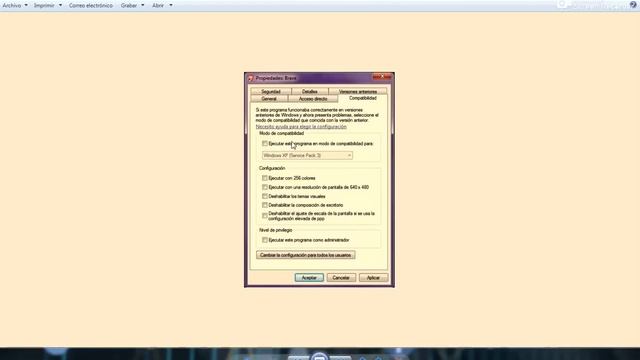The height and width of the screenshot is (360, 640).
Task: Click the Aceptar button
Action: [309, 278]
